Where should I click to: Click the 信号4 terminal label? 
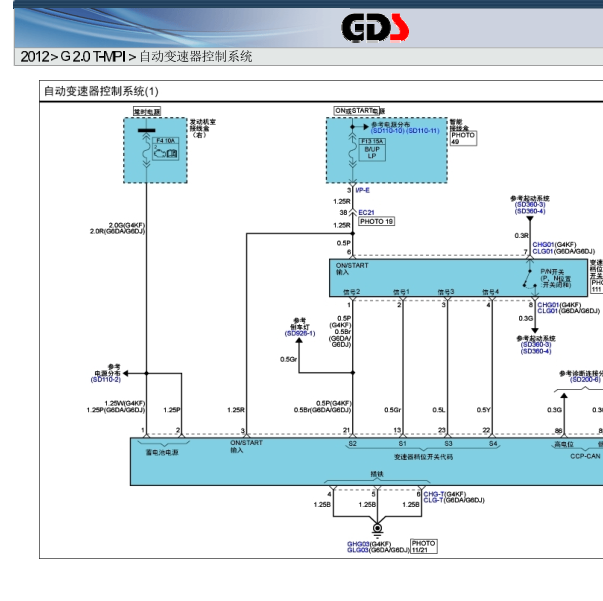pyautogui.click(x=491, y=292)
